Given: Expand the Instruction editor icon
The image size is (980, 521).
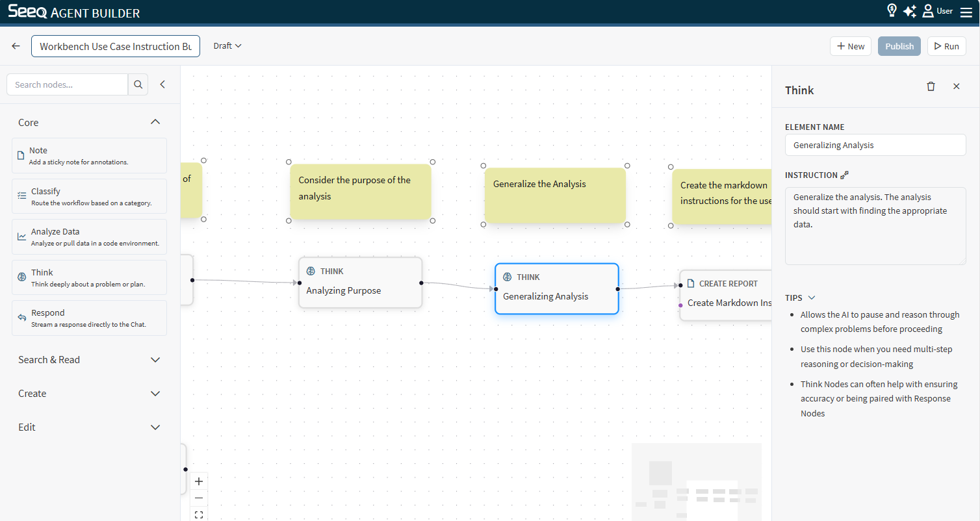Looking at the screenshot, I should pyautogui.click(x=844, y=175).
